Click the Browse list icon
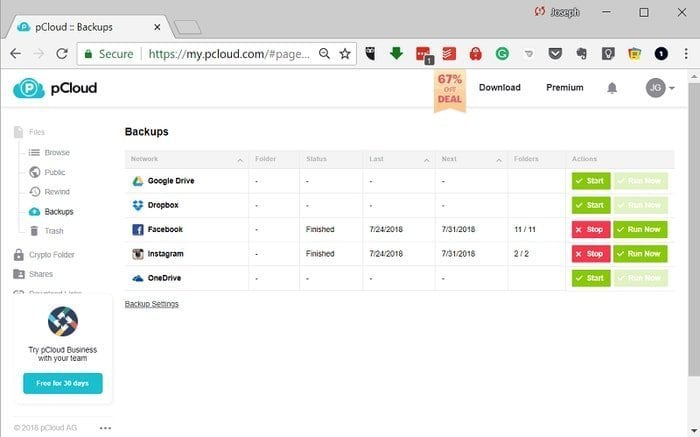Image resolution: width=700 pixels, height=437 pixels. point(34,153)
